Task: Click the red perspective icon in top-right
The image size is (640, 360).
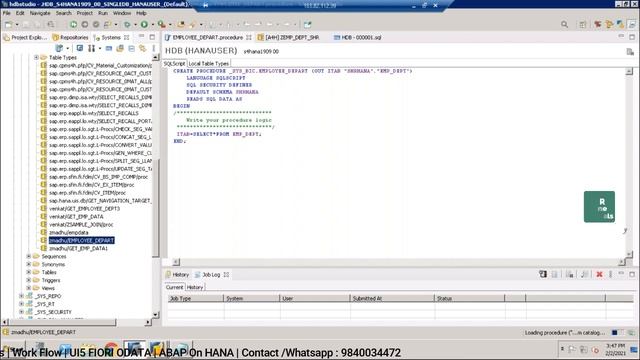Action: point(598,24)
